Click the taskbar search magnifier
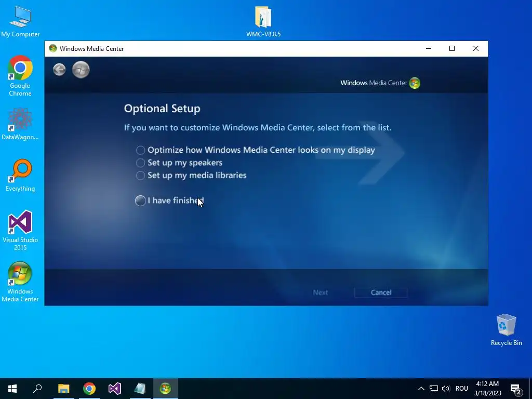 [37, 389]
